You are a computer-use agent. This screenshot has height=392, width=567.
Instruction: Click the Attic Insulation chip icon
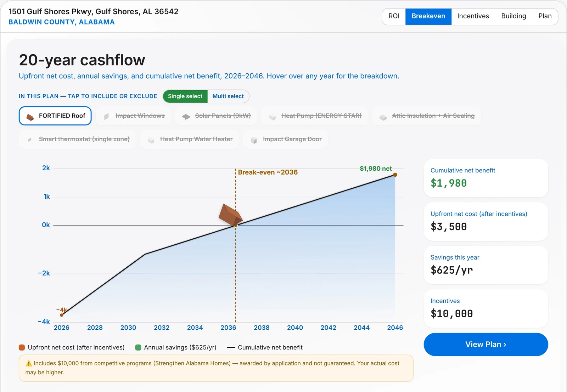point(383,117)
